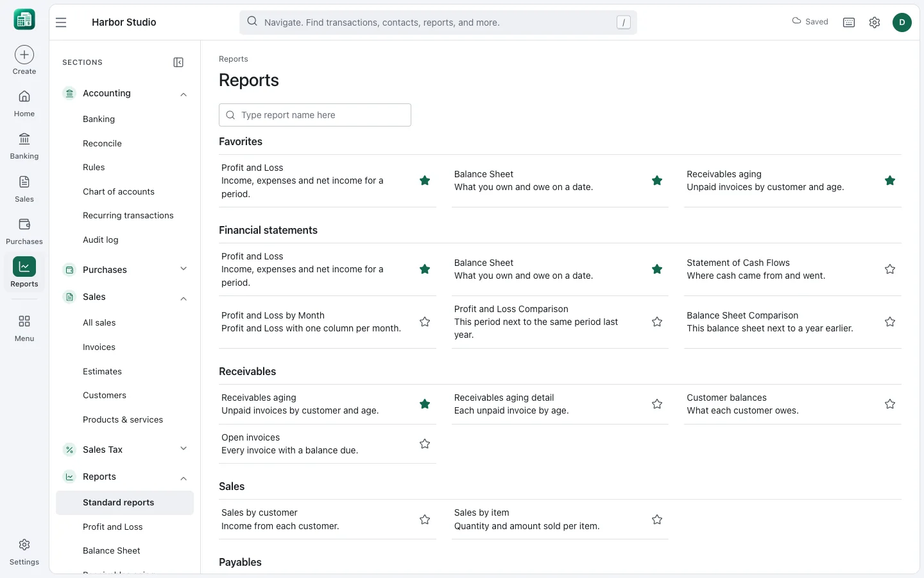Go to Invoices under Sales

pyautogui.click(x=99, y=347)
